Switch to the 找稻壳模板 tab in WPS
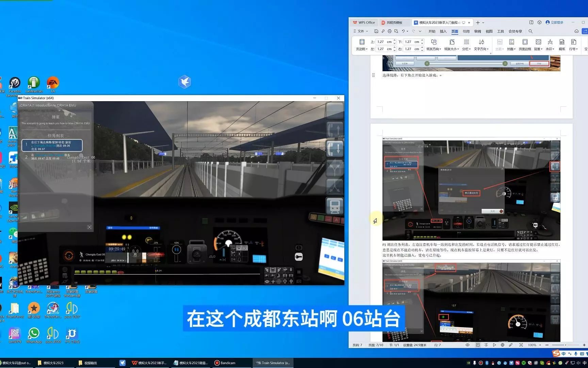This screenshot has width=588, height=368. (x=394, y=22)
